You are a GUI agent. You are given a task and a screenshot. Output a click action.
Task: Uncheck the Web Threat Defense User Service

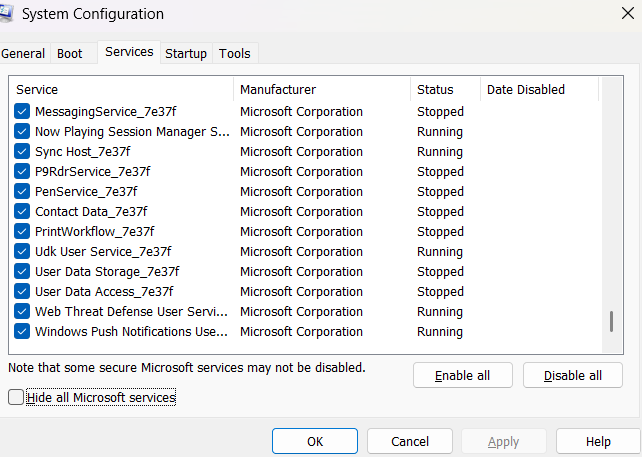(22, 312)
